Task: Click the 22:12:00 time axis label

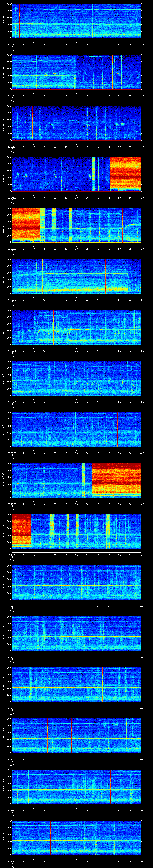Action: pyautogui.click(x=12, y=606)
